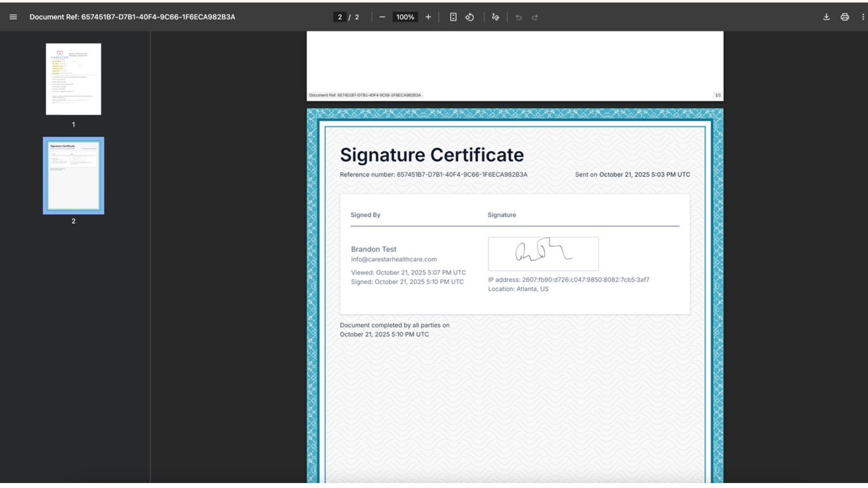
Task: Open the 100% zoom level selector
Action: pyautogui.click(x=405, y=17)
